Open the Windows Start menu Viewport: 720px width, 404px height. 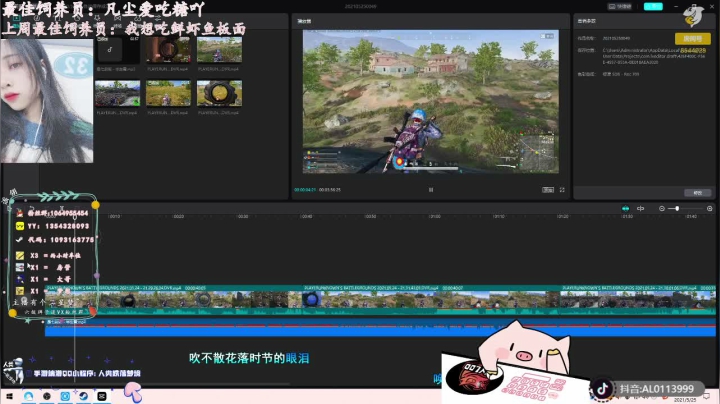10,396
